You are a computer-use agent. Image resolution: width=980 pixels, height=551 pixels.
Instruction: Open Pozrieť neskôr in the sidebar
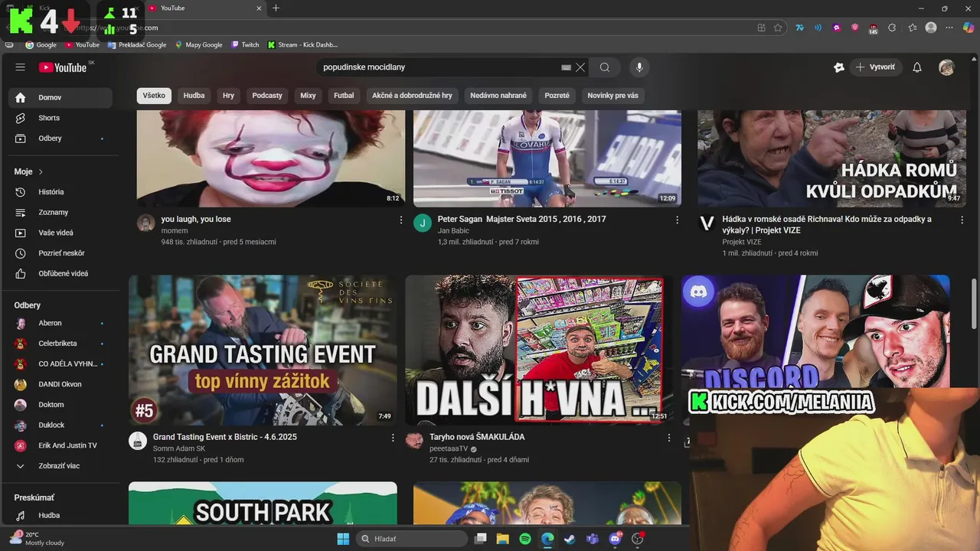point(60,253)
